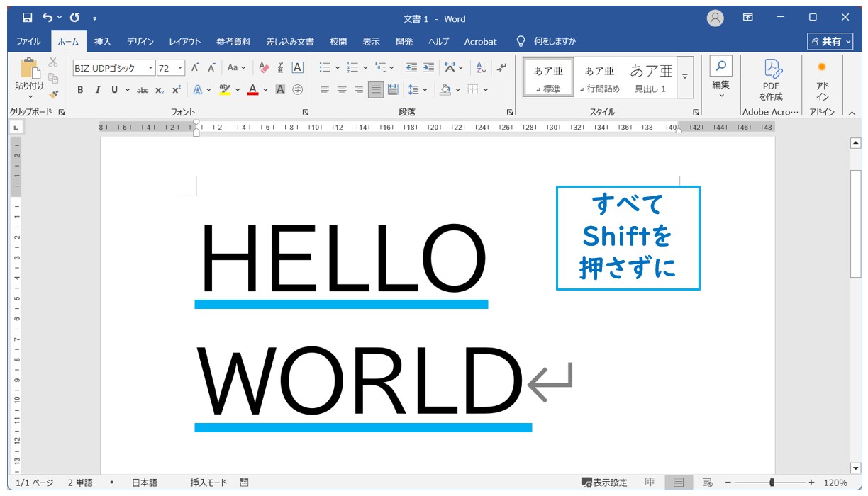Toggle strikethrough formatting
868x496 pixels.
(x=143, y=89)
